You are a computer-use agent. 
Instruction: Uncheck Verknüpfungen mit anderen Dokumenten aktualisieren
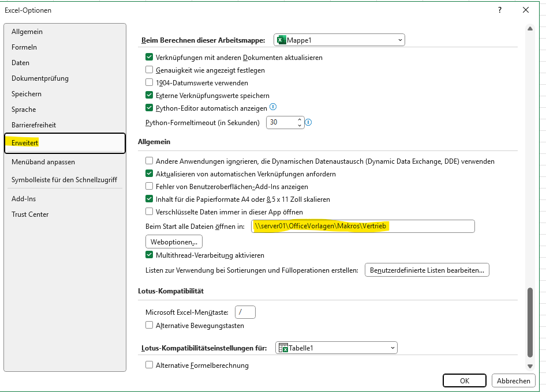pyautogui.click(x=149, y=57)
